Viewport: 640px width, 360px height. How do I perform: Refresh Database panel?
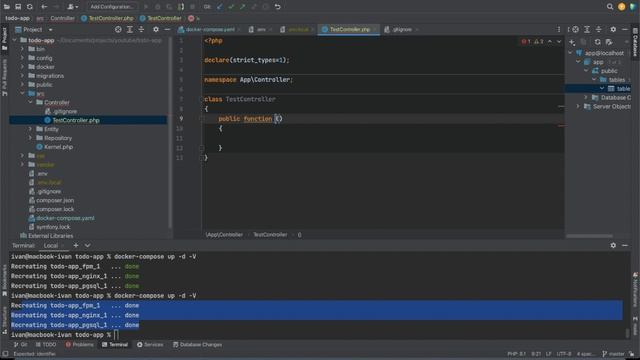[597, 42]
